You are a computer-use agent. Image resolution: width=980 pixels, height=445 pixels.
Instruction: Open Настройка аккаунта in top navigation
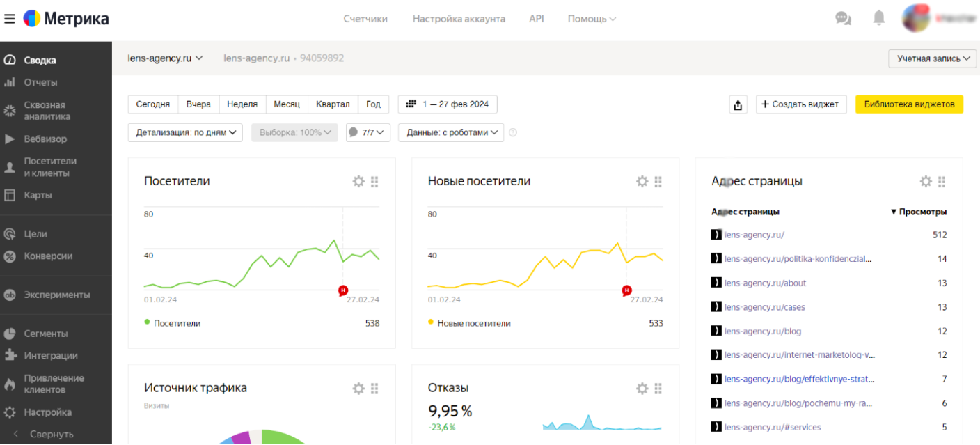point(459,19)
